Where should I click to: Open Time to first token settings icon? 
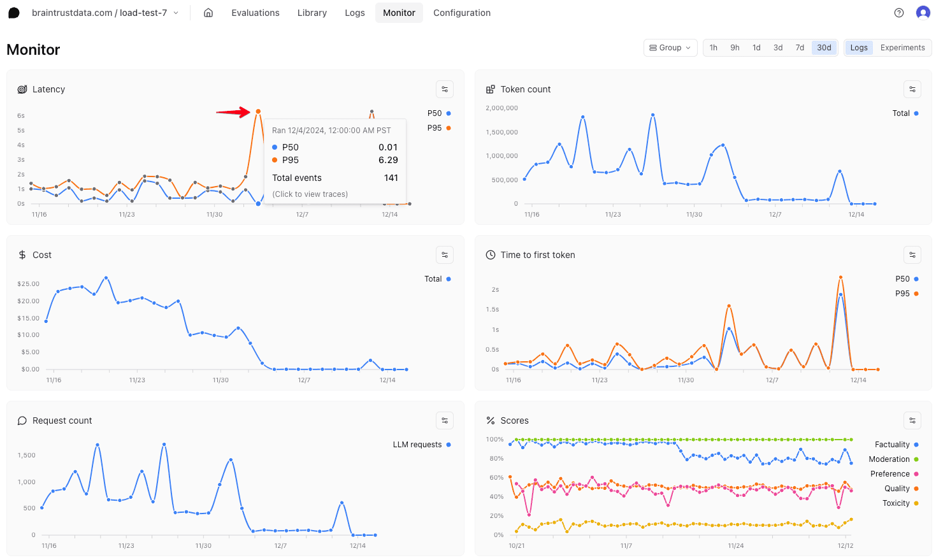pos(912,255)
